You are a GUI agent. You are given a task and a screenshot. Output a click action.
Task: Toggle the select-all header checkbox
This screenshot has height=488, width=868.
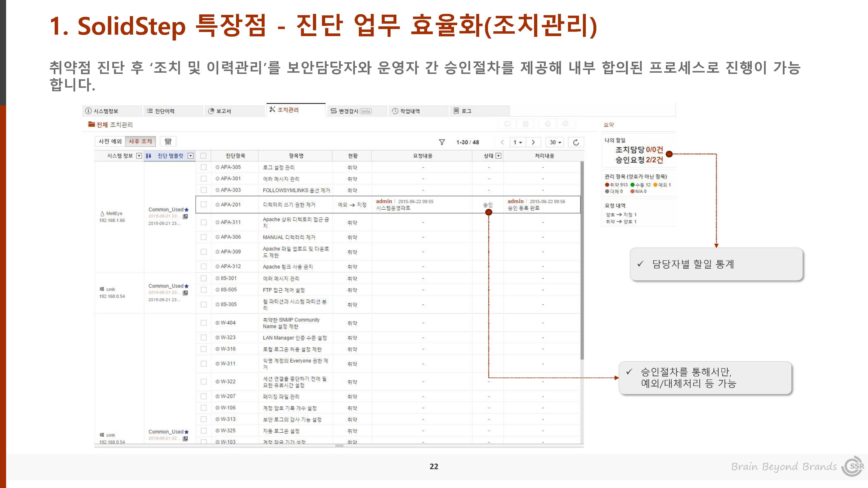[203, 156]
